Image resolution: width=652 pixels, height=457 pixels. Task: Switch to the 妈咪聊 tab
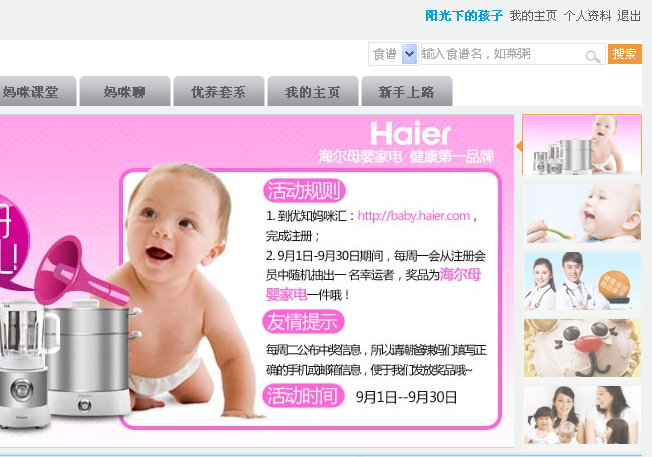coord(125,91)
